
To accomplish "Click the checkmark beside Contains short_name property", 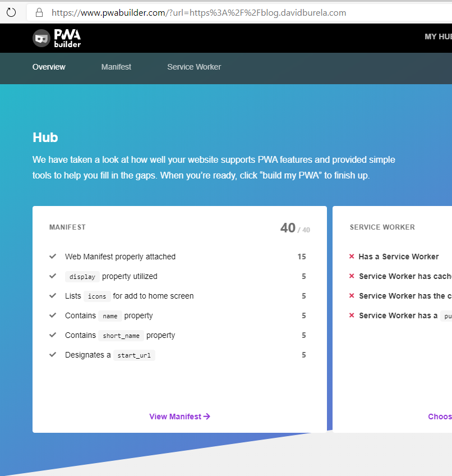I will click(x=52, y=335).
